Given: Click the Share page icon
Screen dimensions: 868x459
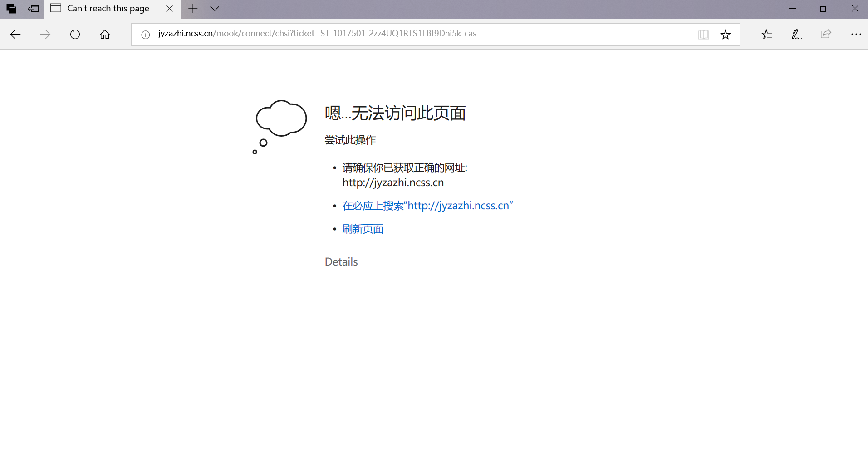Looking at the screenshot, I should (x=826, y=35).
